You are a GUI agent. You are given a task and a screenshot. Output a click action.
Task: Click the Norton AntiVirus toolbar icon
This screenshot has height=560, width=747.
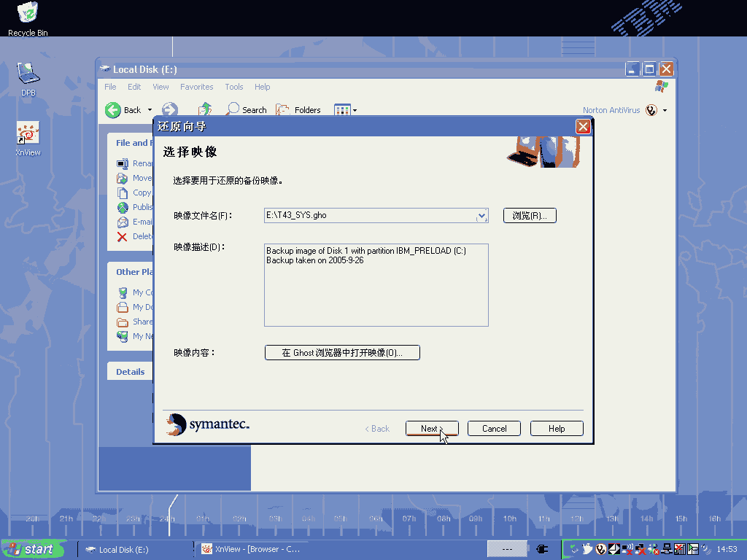pos(651,110)
